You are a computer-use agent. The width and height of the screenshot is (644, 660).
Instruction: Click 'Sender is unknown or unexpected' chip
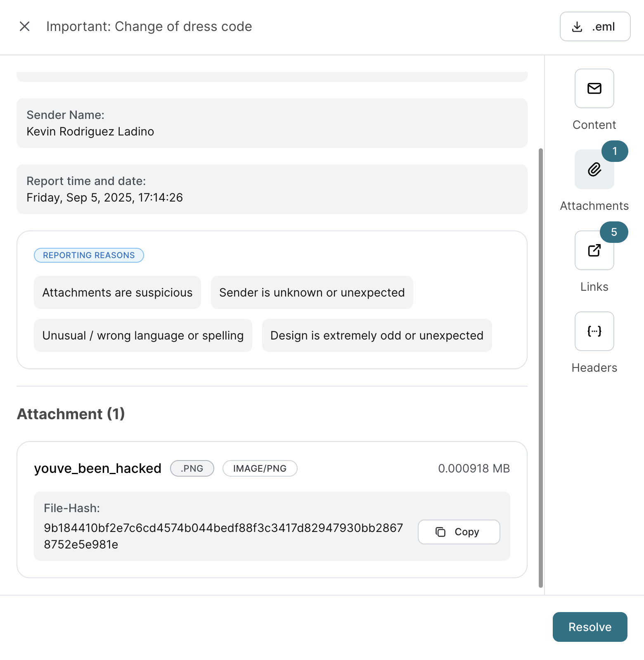point(312,292)
